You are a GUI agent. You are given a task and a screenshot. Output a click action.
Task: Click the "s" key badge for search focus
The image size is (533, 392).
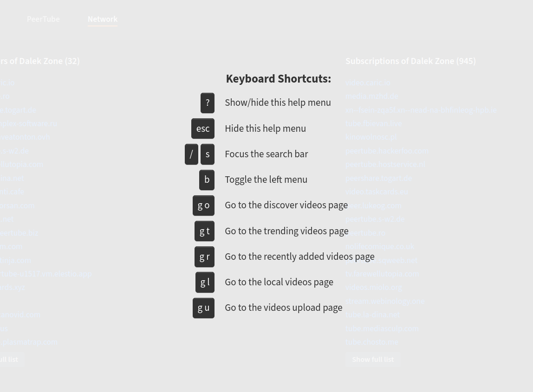tap(207, 154)
